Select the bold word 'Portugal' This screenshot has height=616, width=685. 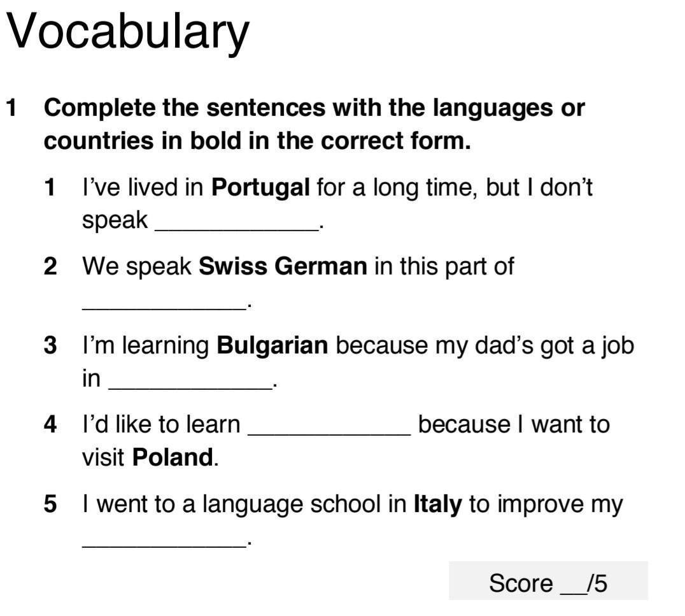click(x=260, y=189)
